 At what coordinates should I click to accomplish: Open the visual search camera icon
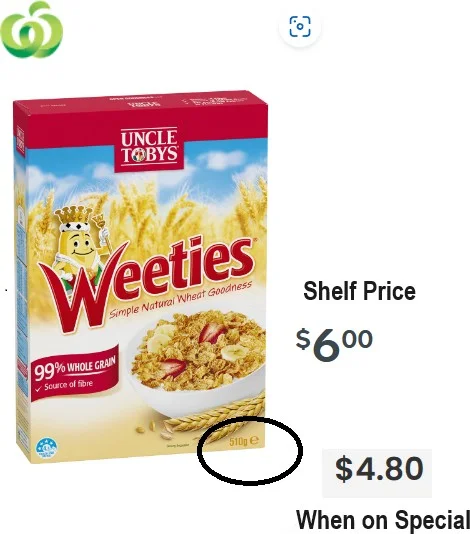300,26
